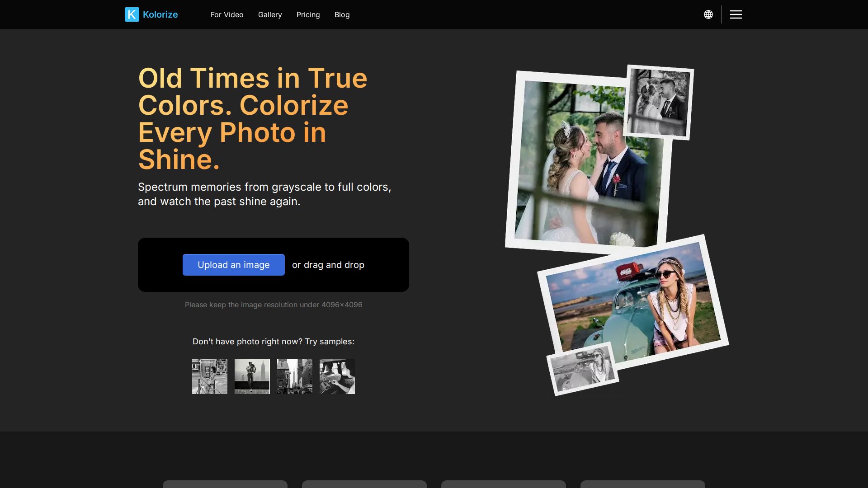Screen dimensions: 868x488
Task: Click the Kolorize brand name text
Action: [160, 14]
